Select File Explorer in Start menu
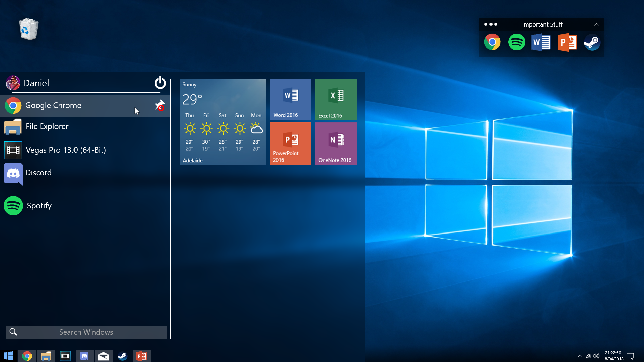 47,126
